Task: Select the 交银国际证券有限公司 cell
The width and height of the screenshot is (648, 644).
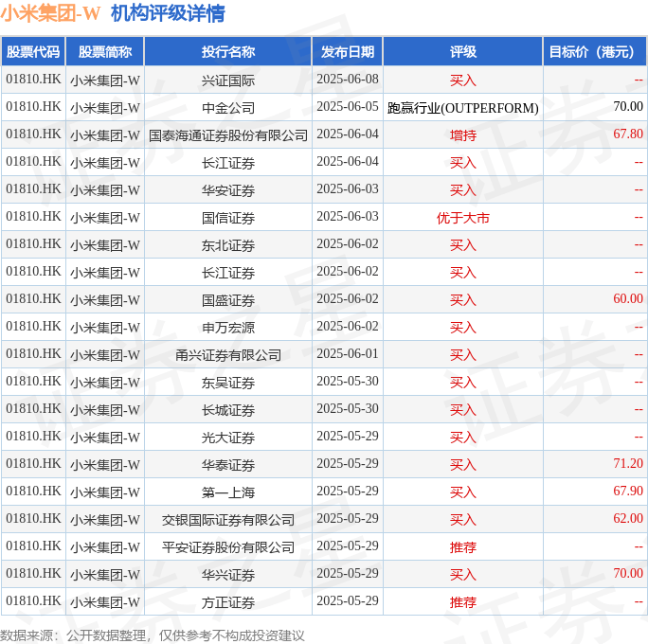Action: (x=228, y=520)
